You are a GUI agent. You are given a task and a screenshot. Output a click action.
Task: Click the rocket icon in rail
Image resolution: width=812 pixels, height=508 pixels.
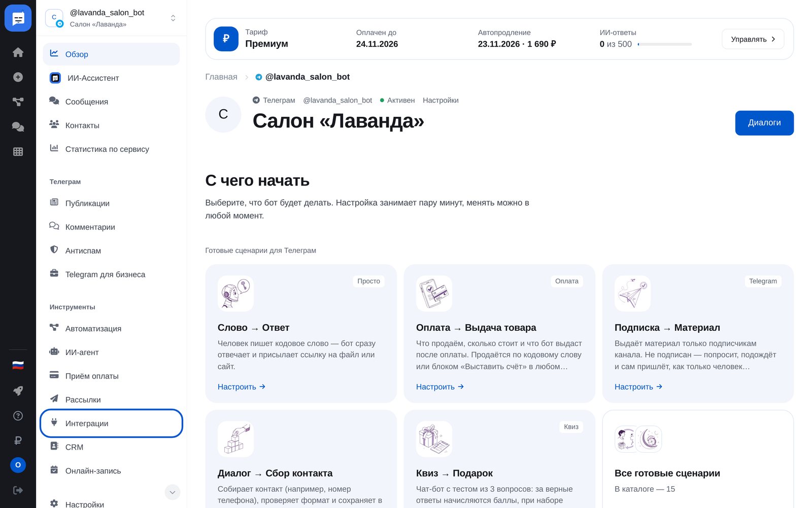click(18, 391)
